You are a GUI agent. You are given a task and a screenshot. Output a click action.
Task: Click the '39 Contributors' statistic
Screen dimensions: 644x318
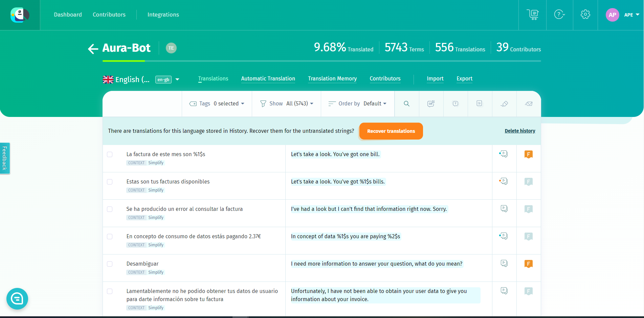point(518,48)
